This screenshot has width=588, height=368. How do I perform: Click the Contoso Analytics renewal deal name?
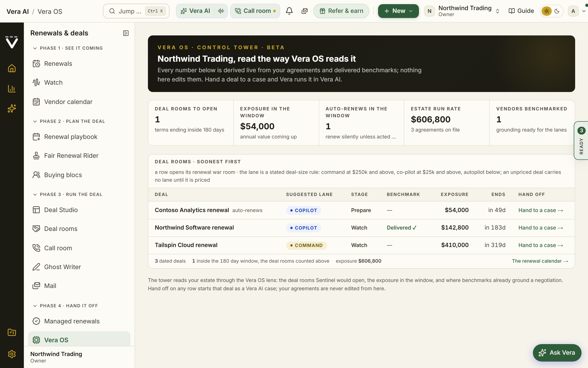click(192, 210)
